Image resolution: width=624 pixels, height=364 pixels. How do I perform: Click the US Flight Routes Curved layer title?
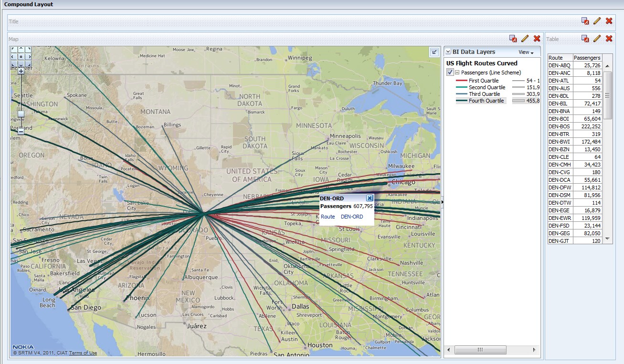point(482,63)
